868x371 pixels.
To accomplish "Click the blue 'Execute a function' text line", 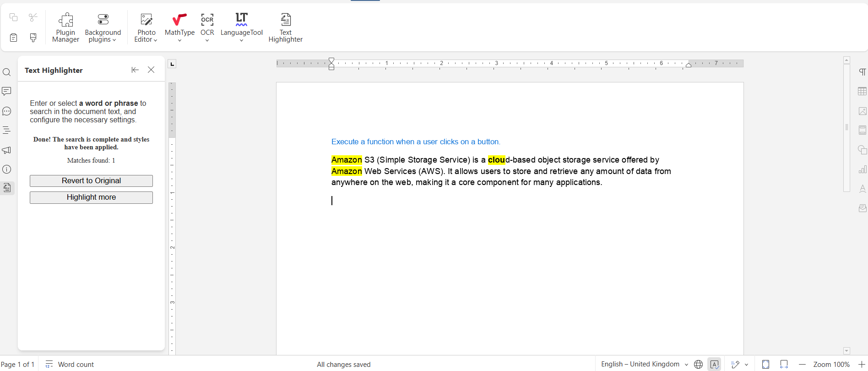I will 416,142.
